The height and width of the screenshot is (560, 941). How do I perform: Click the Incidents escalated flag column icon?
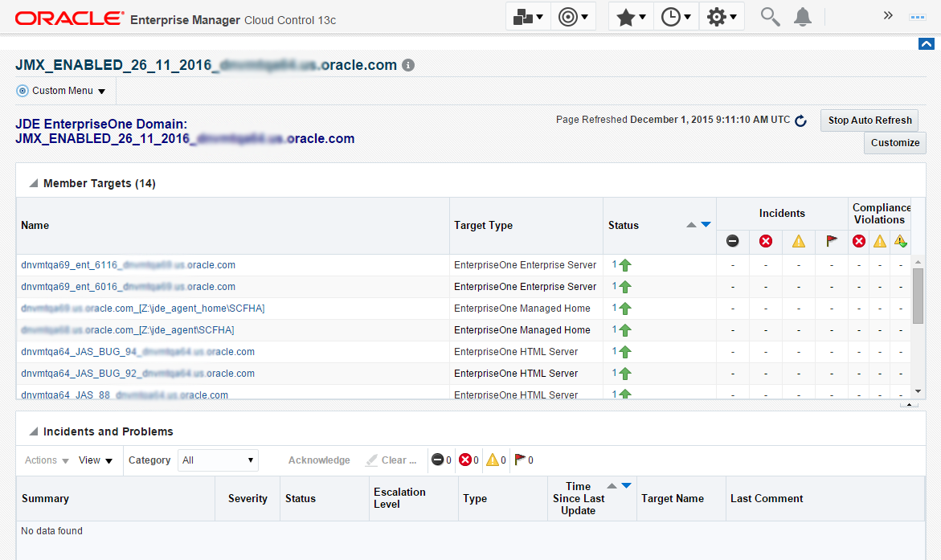click(x=831, y=241)
